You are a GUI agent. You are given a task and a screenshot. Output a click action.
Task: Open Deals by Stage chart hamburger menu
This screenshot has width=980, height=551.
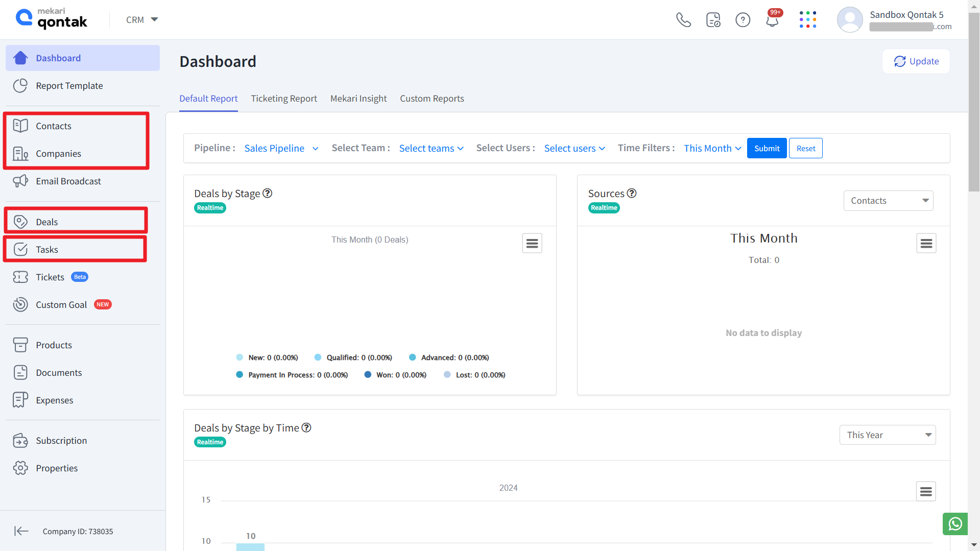(532, 243)
